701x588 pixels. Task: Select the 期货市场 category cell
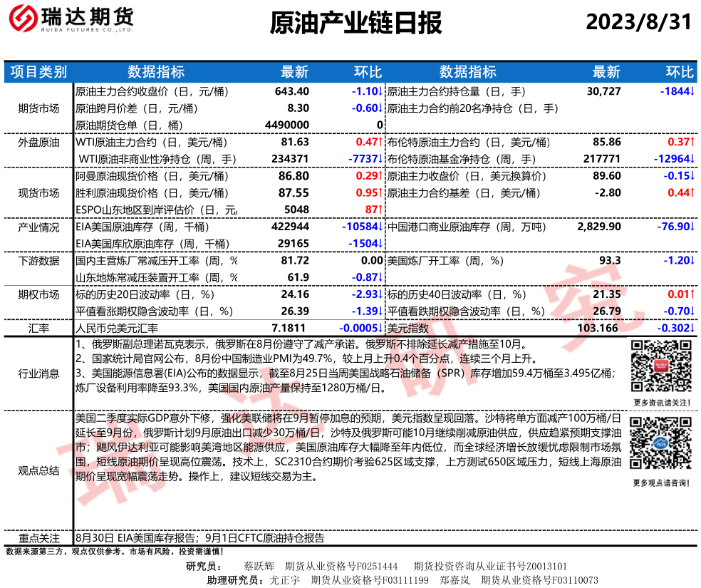click(x=38, y=108)
